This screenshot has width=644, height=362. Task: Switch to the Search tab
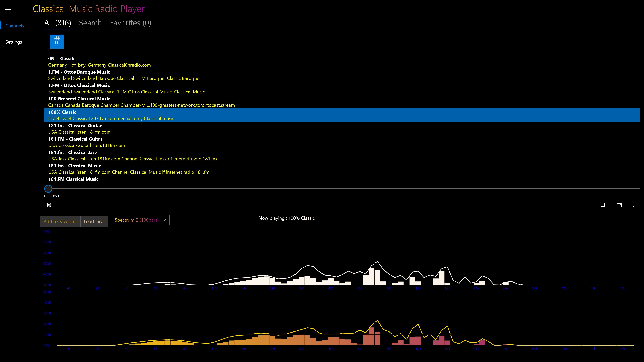90,23
